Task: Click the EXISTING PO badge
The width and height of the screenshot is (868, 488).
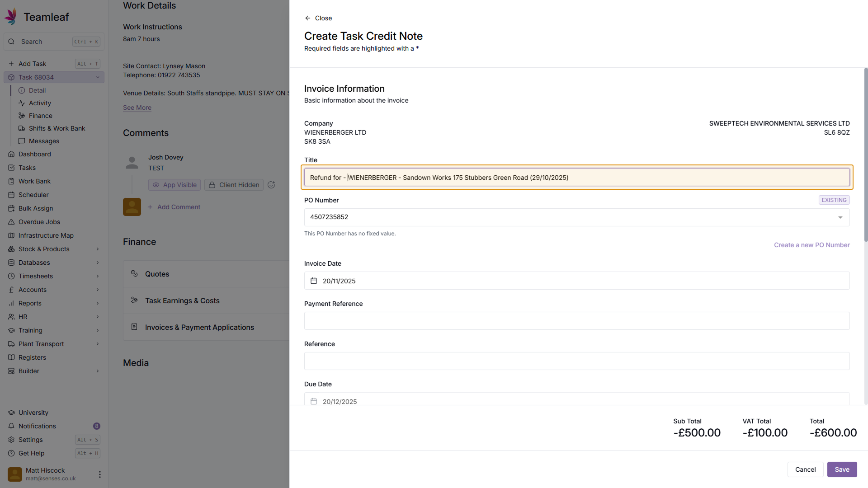Action: click(x=834, y=200)
